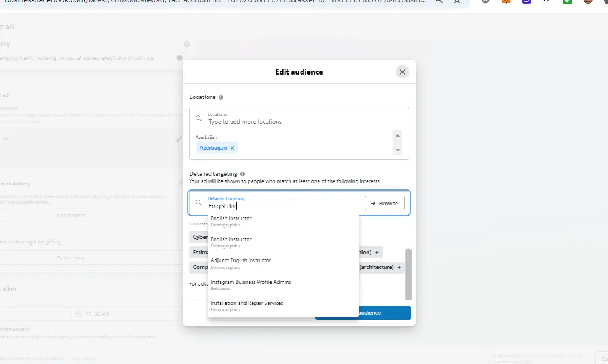
Task: Click the Edit audience dialog vertical scrollbar
Action: point(408,274)
